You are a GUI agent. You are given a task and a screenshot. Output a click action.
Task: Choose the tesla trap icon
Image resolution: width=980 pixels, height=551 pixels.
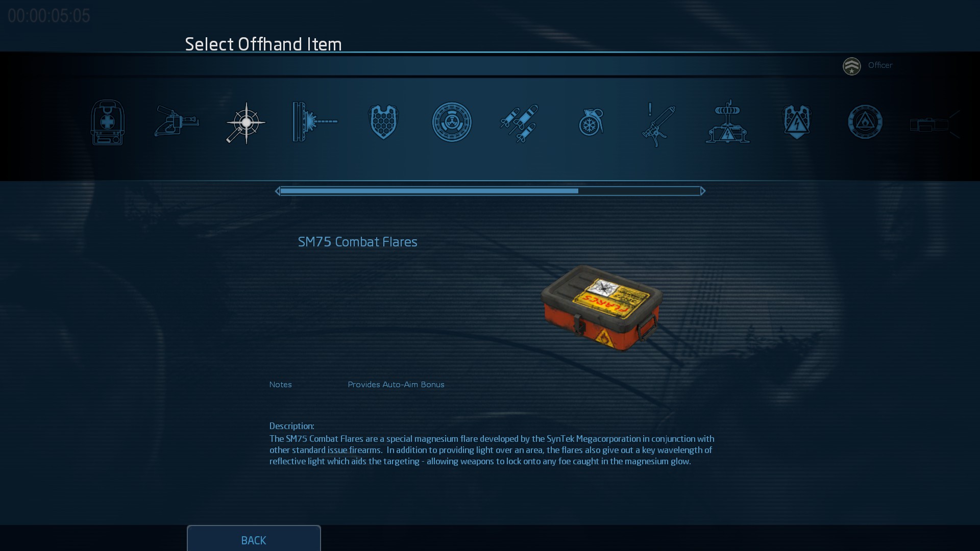(728, 121)
